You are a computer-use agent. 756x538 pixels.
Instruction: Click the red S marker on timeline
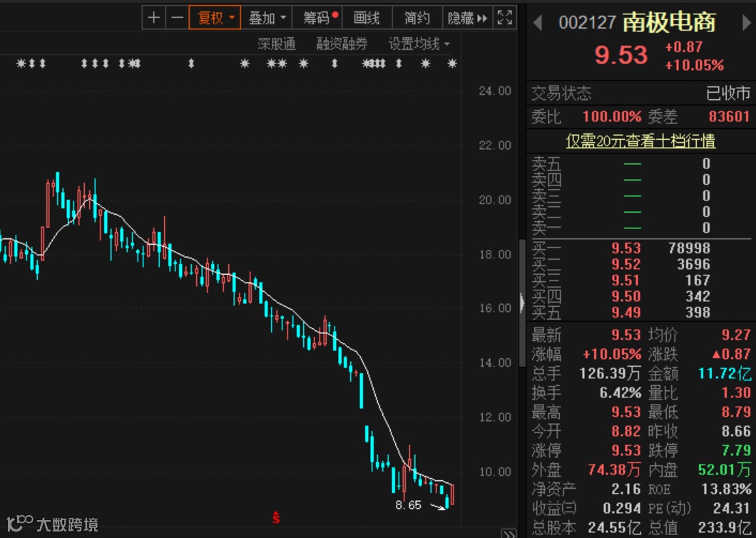pos(276,517)
